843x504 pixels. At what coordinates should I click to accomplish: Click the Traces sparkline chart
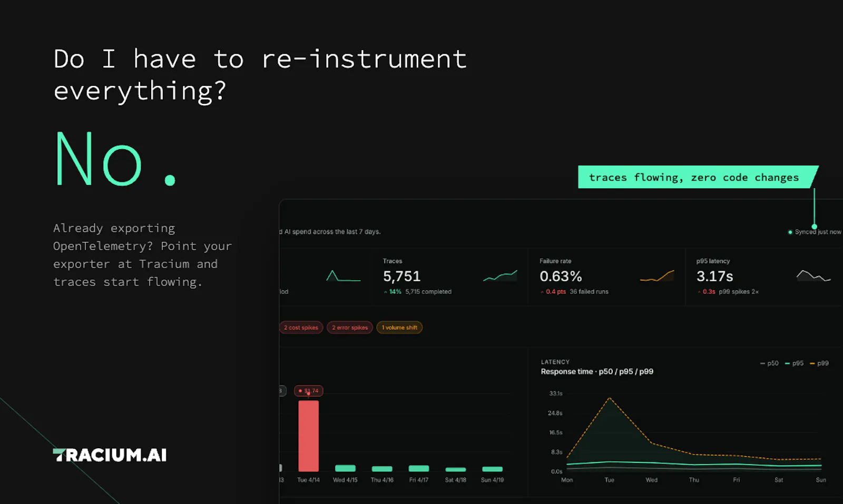point(500,275)
